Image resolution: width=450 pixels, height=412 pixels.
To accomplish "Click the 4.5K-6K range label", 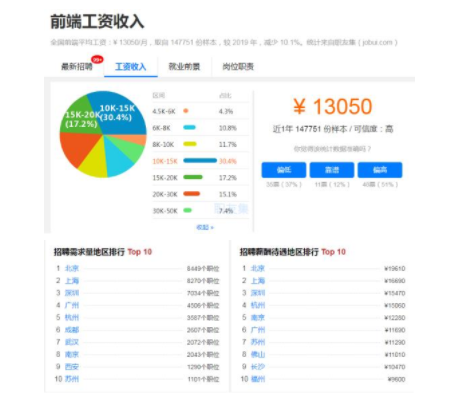I will pyautogui.click(x=164, y=111).
